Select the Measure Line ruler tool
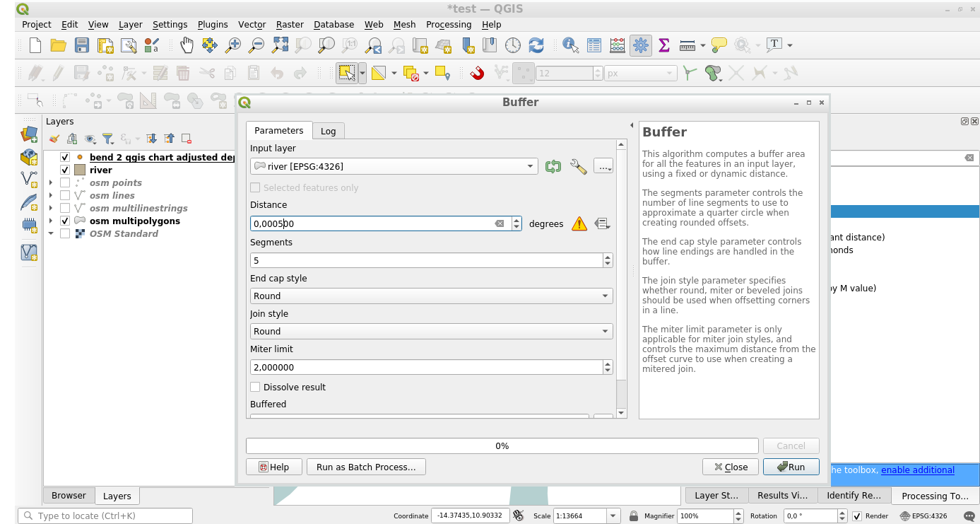The image size is (980, 524). [x=687, y=45]
